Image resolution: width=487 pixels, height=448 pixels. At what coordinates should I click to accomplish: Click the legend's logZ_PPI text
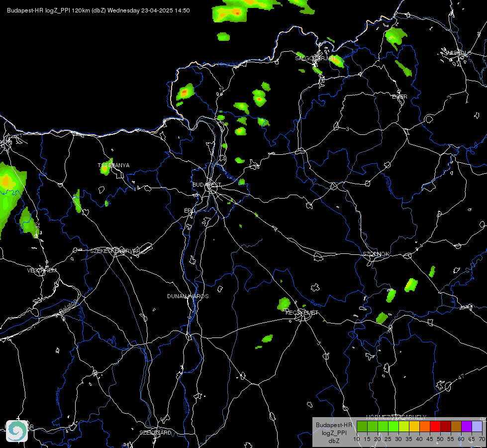[x=334, y=433]
